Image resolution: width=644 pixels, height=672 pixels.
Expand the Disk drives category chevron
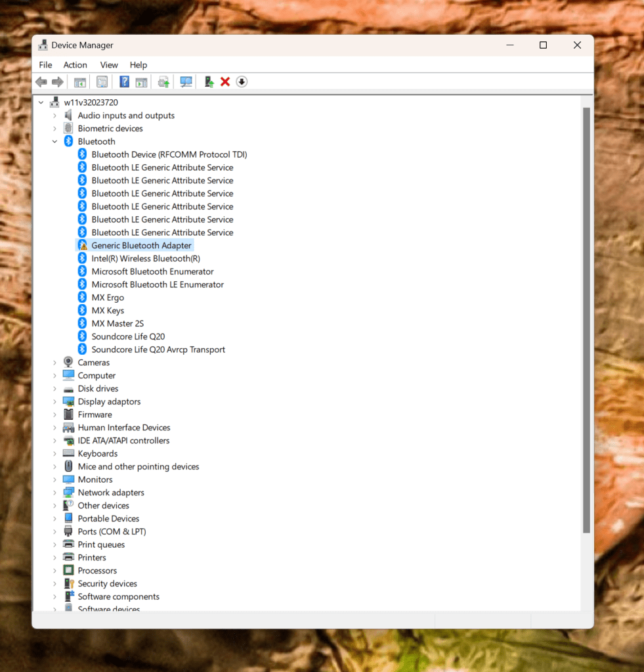point(54,389)
